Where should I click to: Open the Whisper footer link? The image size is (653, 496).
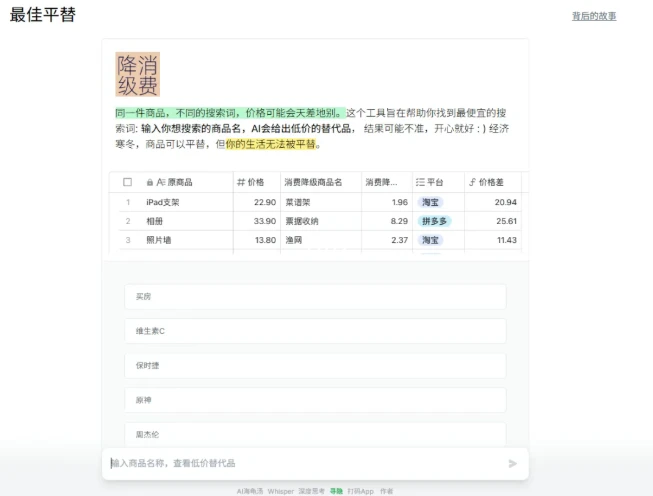[x=281, y=491]
